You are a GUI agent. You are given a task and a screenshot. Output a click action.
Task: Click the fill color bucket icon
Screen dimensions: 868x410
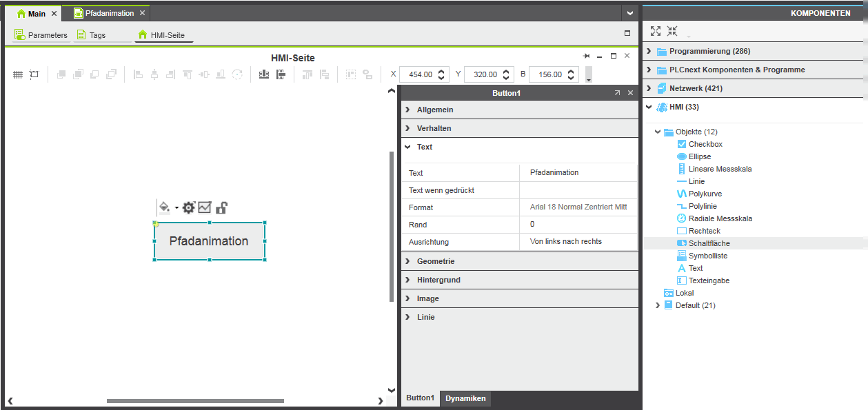tap(164, 207)
